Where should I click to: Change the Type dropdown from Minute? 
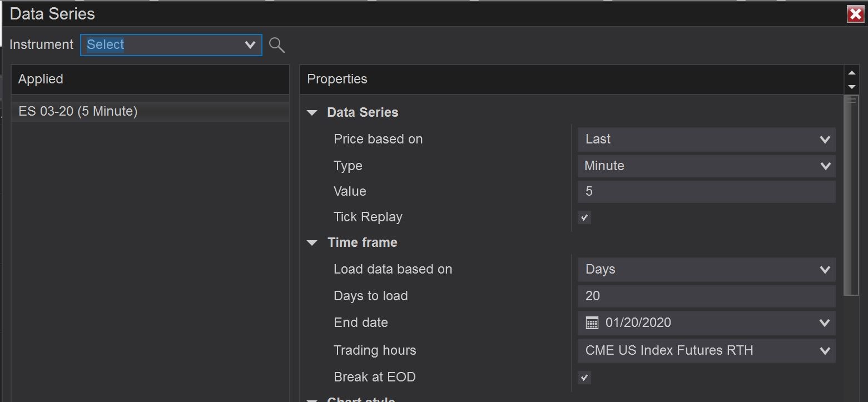pos(706,166)
